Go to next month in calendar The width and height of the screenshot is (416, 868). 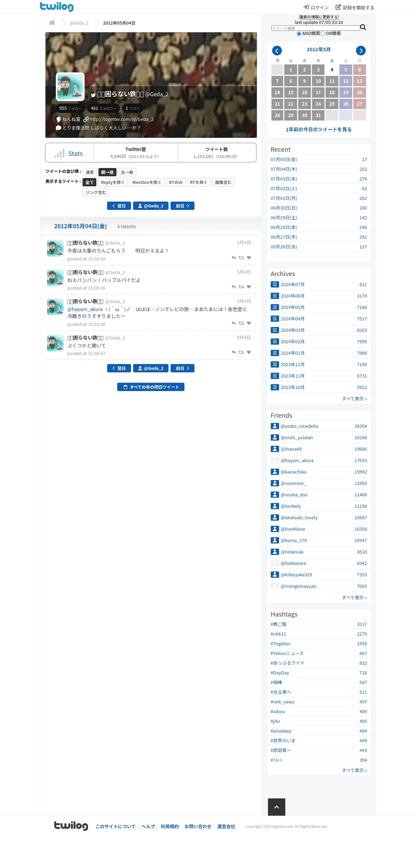361,51
